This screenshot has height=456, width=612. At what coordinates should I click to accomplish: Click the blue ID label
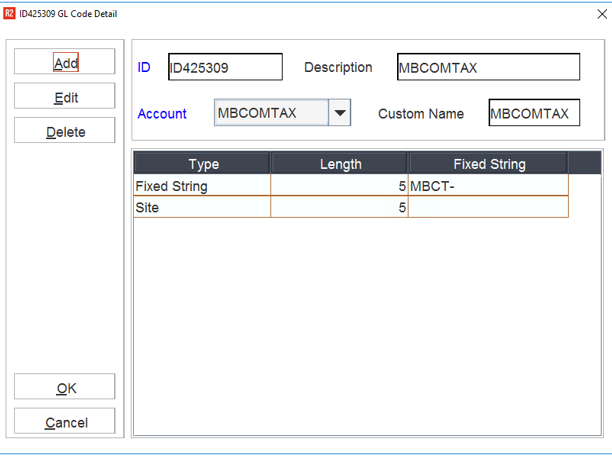click(144, 68)
